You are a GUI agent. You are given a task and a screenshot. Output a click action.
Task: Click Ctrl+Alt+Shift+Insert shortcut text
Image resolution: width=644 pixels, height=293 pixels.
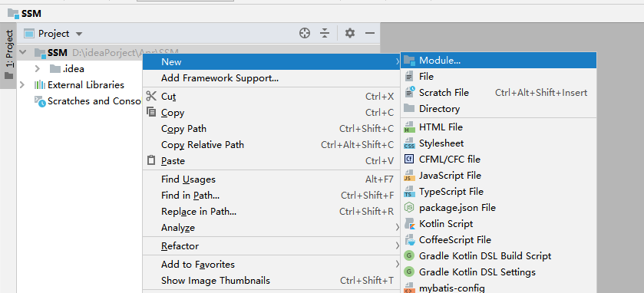[541, 93]
